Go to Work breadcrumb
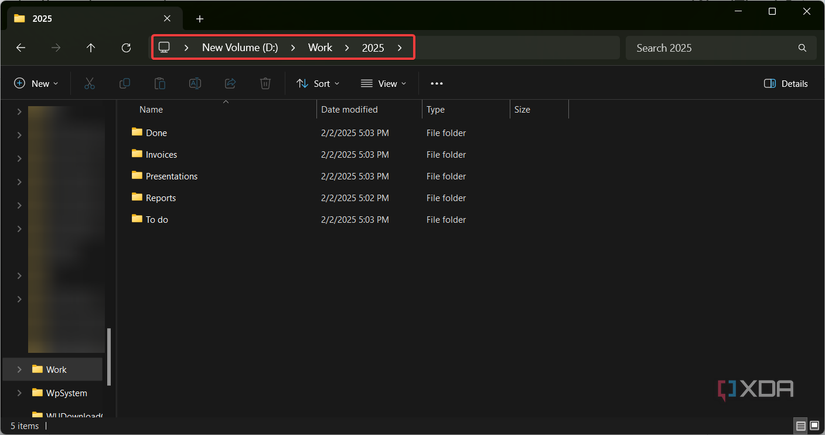 tap(320, 48)
